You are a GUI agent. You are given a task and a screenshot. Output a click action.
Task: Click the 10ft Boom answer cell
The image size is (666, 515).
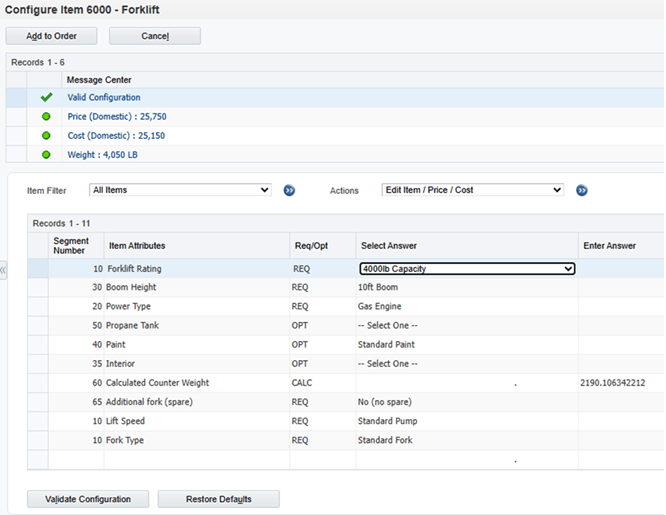(x=467, y=287)
